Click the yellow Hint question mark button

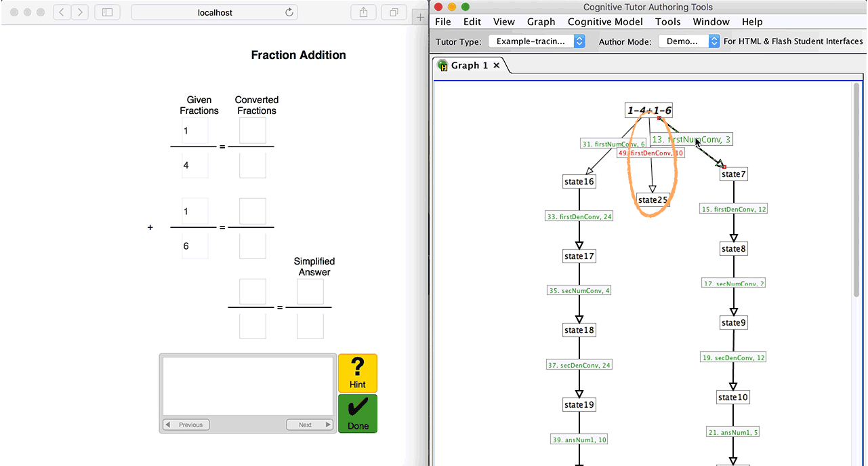(357, 373)
